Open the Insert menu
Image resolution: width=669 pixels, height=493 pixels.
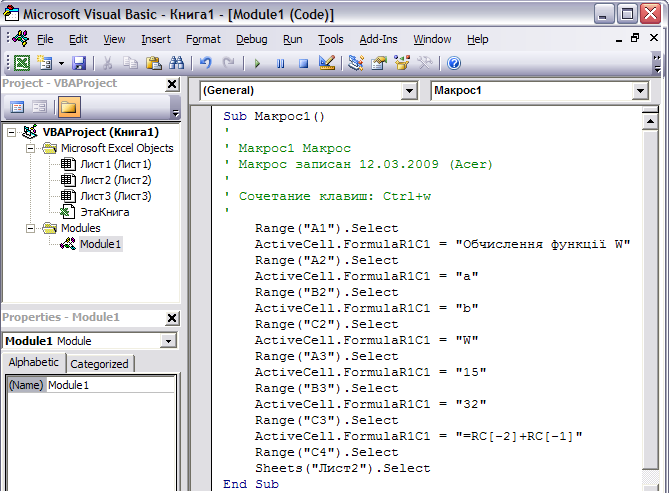(x=156, y=39)
